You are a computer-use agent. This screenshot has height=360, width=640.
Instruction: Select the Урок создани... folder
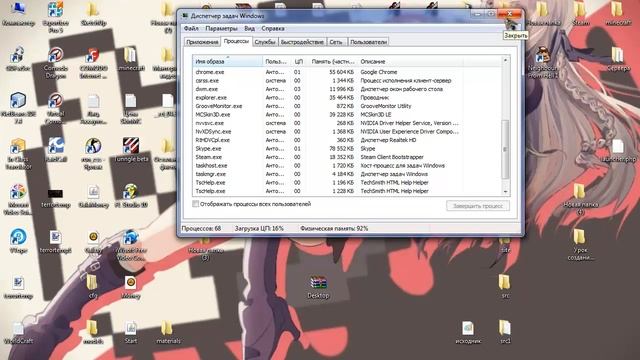580,244
